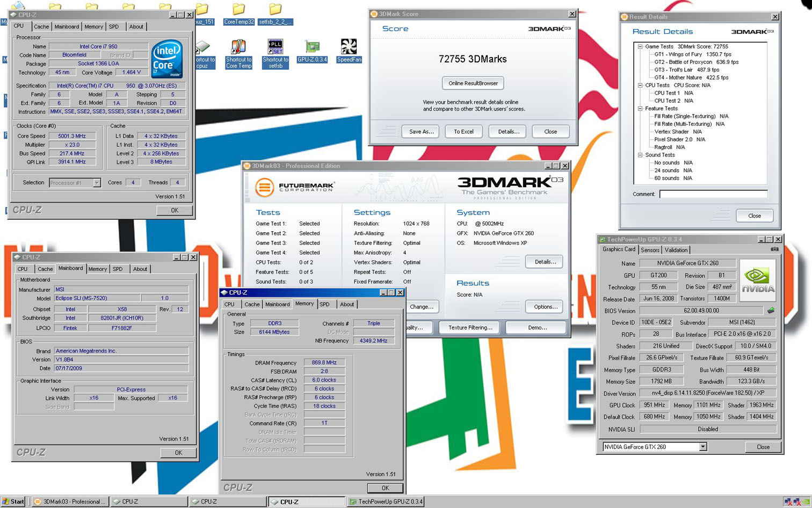Select the Ragtroll N/A row
Image resolution: width=812 pixels, height=508 pixels.
coord(669,147)
